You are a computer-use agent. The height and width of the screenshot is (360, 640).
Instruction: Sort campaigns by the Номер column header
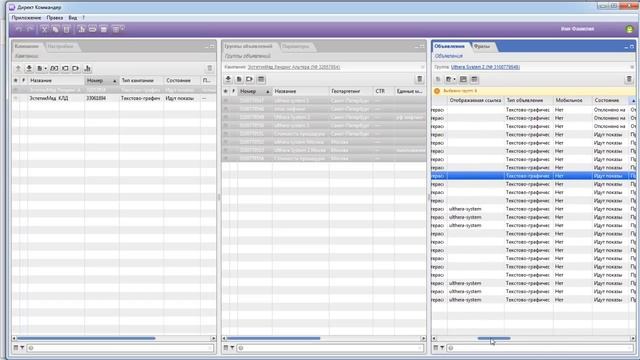tap(102, 80)
